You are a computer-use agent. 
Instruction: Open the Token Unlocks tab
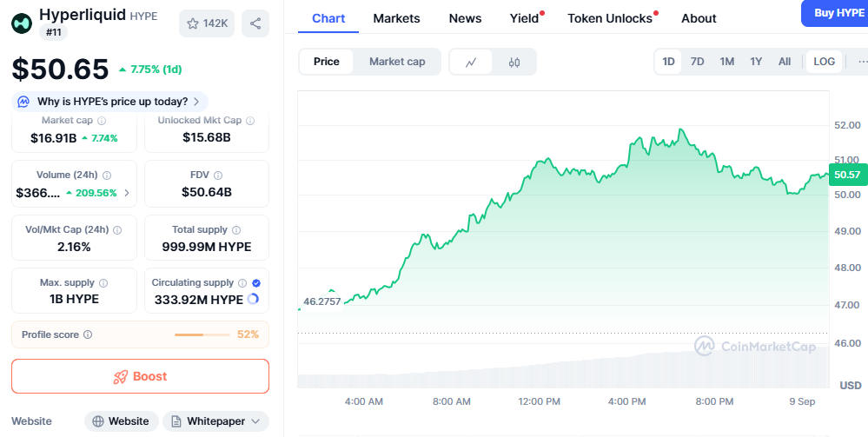(609, 18)
